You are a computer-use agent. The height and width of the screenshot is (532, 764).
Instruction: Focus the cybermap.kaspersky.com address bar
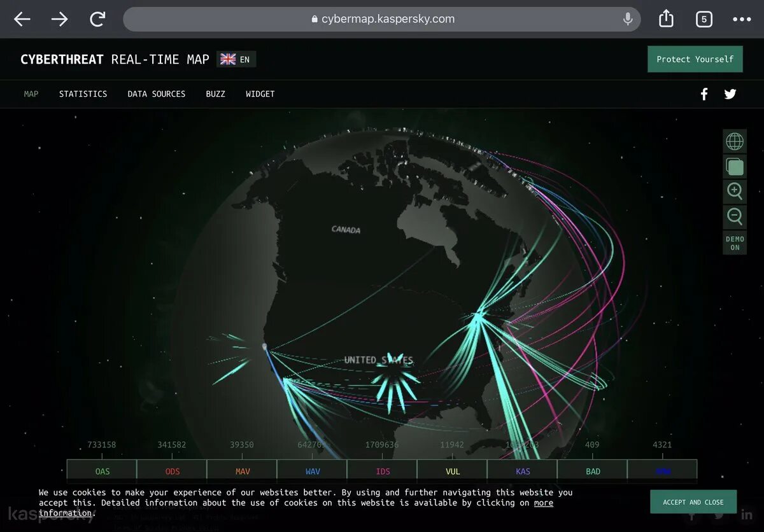tap(382, 19)
